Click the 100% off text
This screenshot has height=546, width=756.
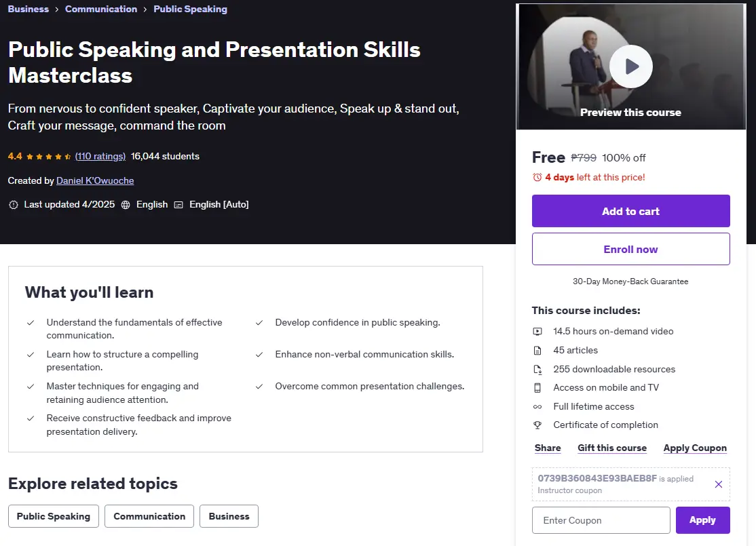click(624, 157)
